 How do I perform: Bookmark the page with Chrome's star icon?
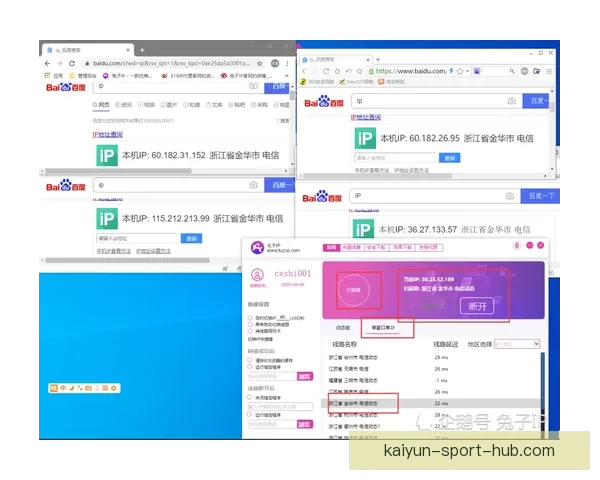(x=259, y=64)
